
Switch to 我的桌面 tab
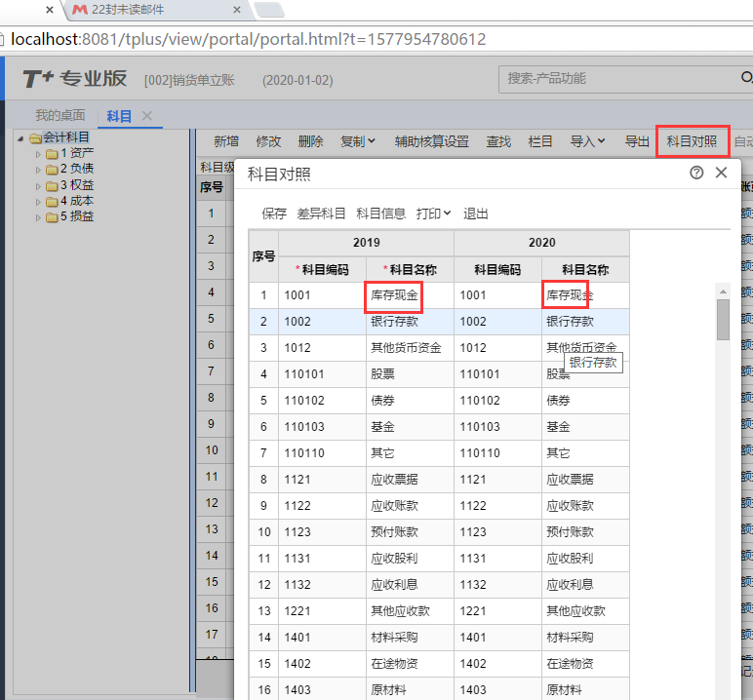60,115
